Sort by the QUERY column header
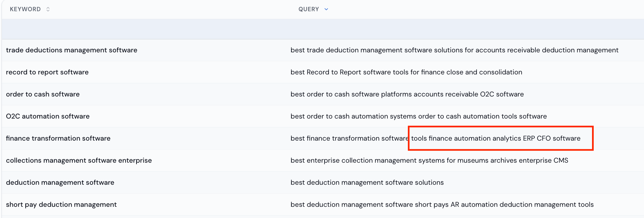Viewport: 644px width, 218px height. 309,9
